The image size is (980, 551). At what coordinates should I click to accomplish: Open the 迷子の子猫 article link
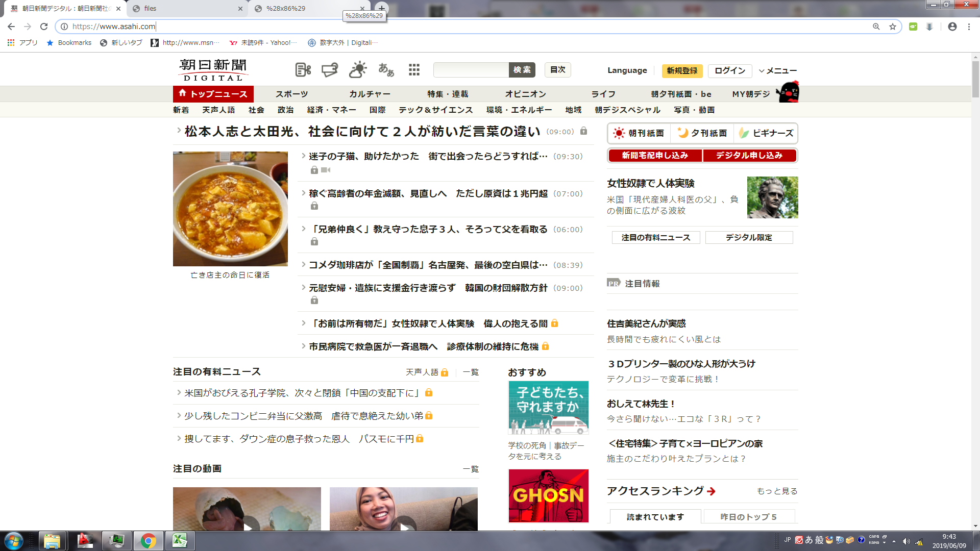[428, 156]
